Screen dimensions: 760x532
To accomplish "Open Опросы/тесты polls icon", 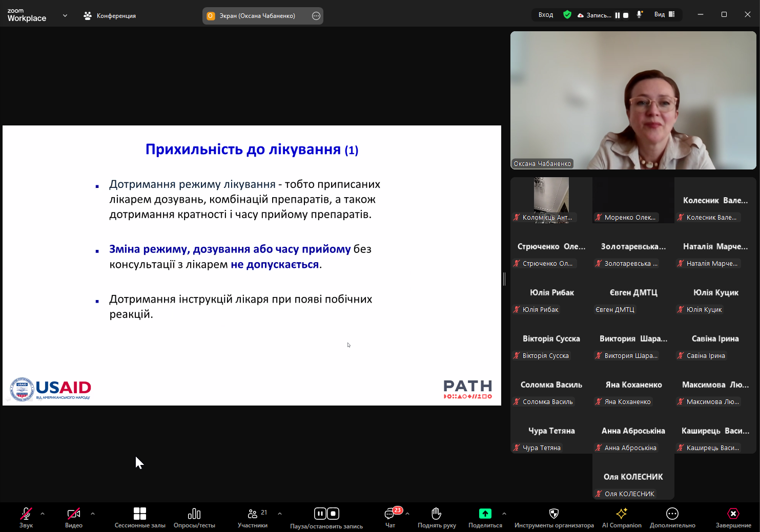I will (194, 514).
